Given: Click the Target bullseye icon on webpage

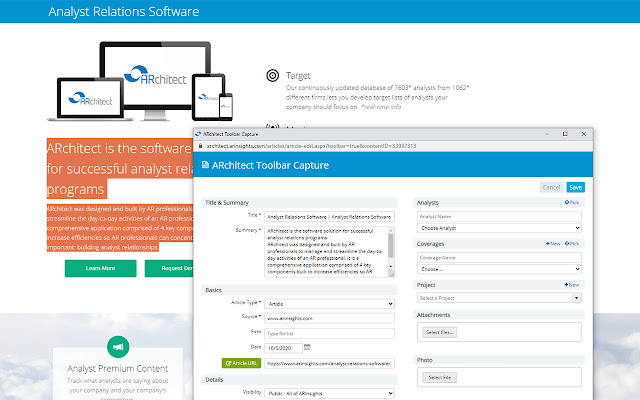Looking at the screenshot, I should click(x=273, y=76).
